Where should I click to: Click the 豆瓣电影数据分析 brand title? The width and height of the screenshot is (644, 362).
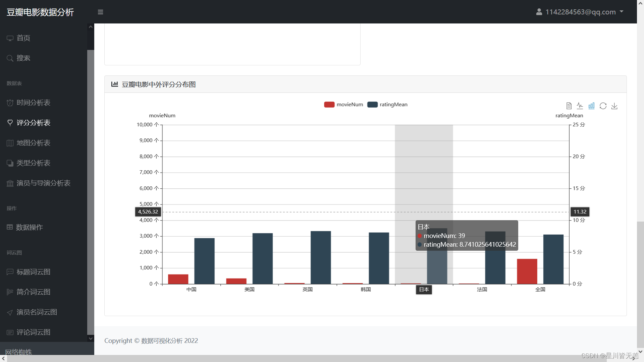(40, 12)
